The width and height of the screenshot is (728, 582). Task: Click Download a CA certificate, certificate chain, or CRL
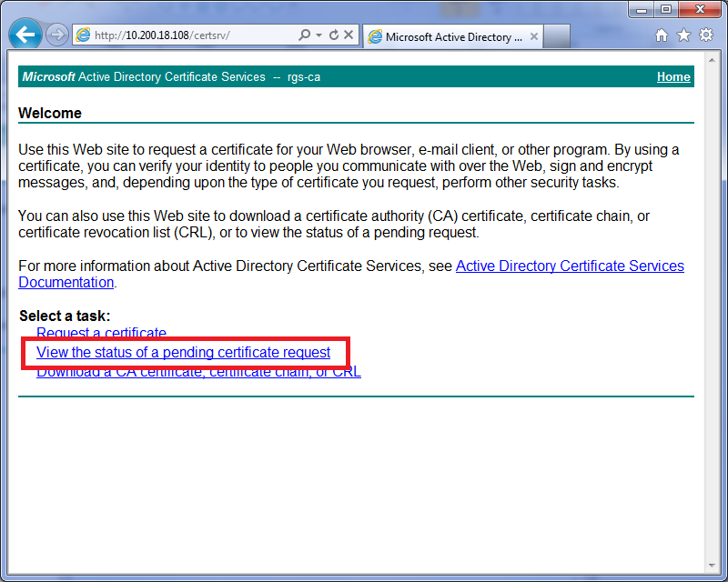click(x=198, y=372)
